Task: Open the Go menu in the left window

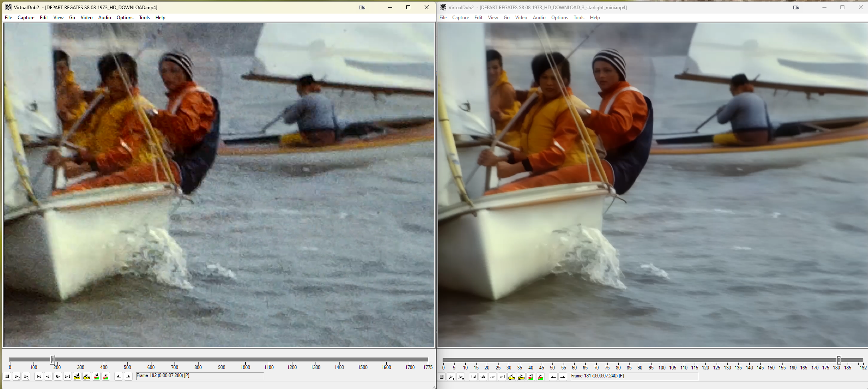Action: (x=72, y=18)
